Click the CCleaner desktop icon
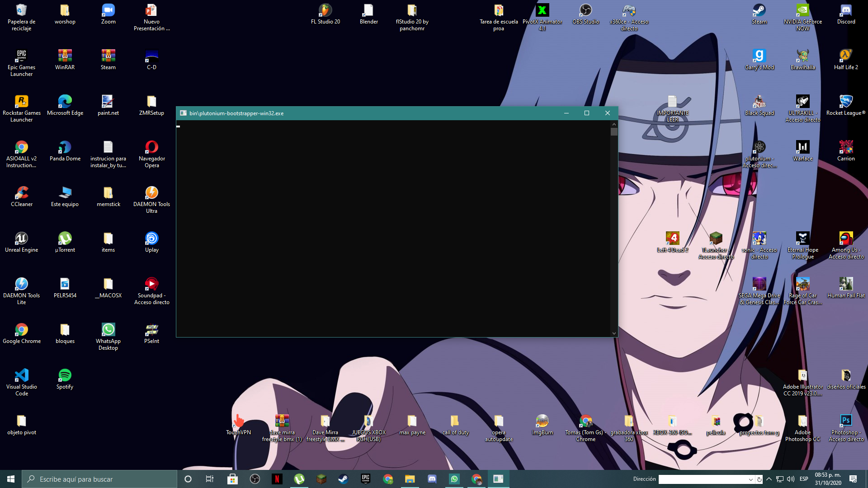This screenshot has width=868, height=488. pyautogui.click(x=21, y=196)
